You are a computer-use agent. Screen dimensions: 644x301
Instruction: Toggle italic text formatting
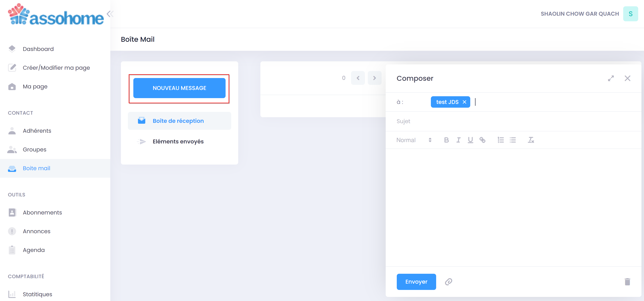(458, 140)
